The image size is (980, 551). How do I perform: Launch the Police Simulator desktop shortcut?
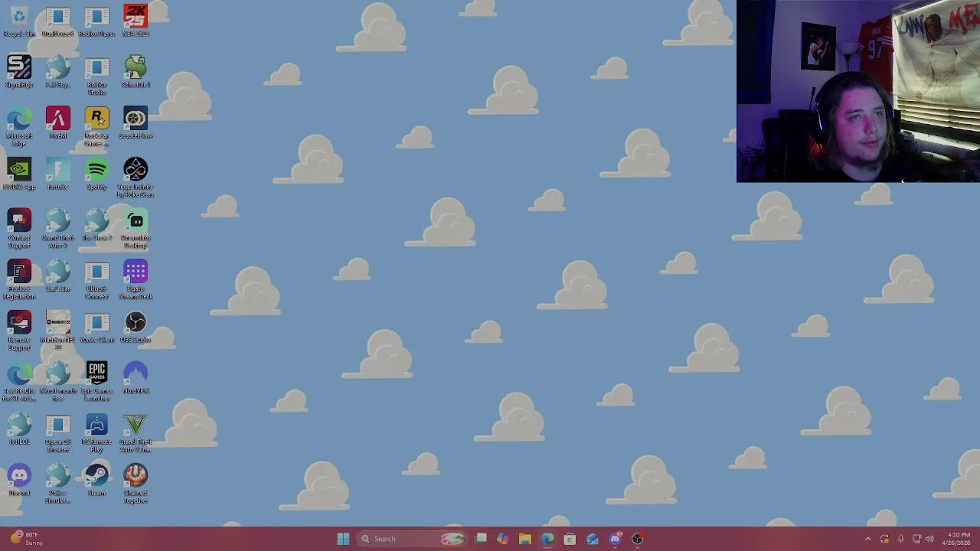click(58, 484)
